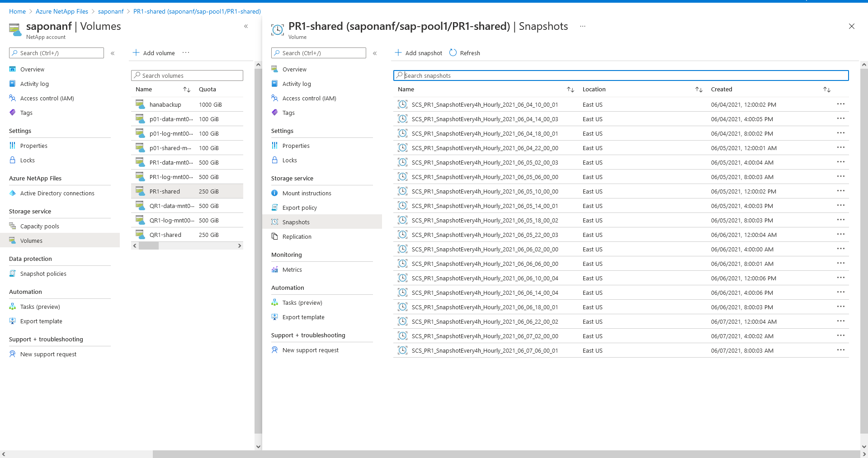
Task: Click the Snapshot policies icon
Action: [13, 274]
